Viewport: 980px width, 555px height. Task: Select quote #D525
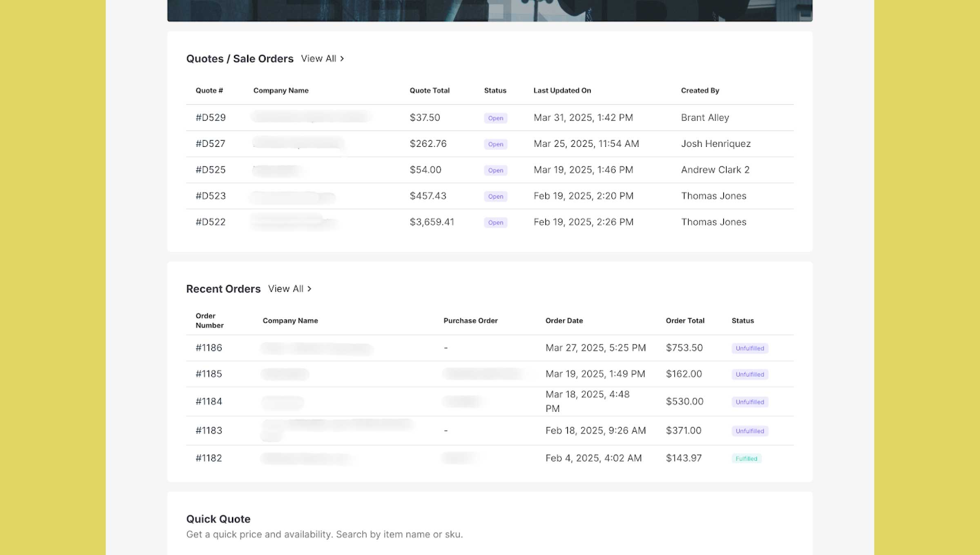[x=210, y=170]
